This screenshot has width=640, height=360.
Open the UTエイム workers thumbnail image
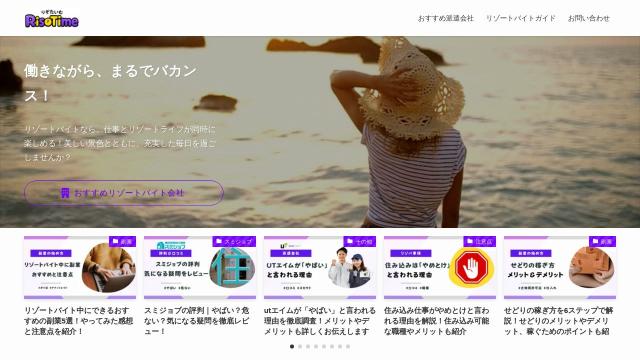[x=320, y=267]
